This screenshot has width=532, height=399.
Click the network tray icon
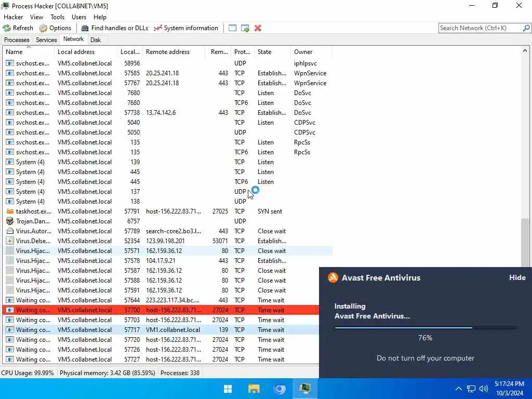(x=471, y=389)
